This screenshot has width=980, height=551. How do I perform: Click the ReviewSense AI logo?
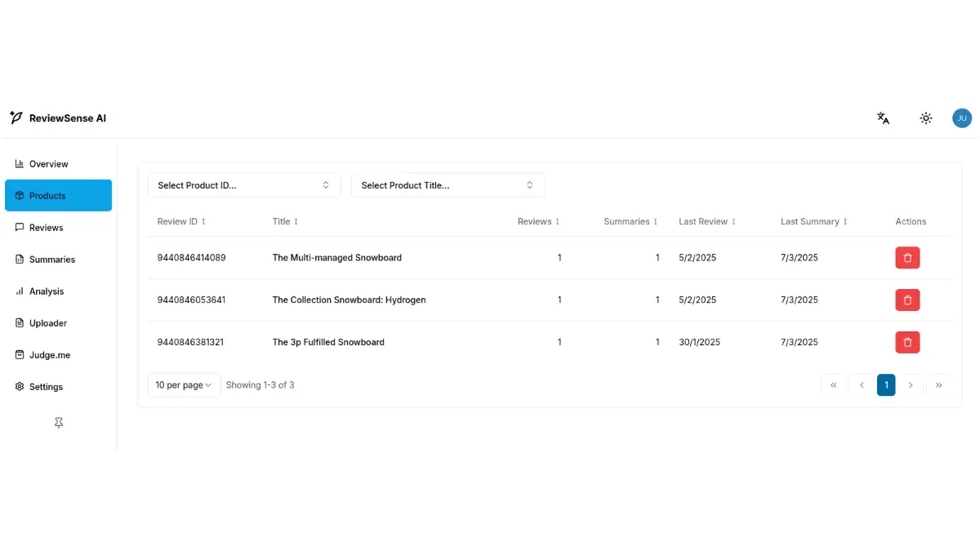coord(58,118)
